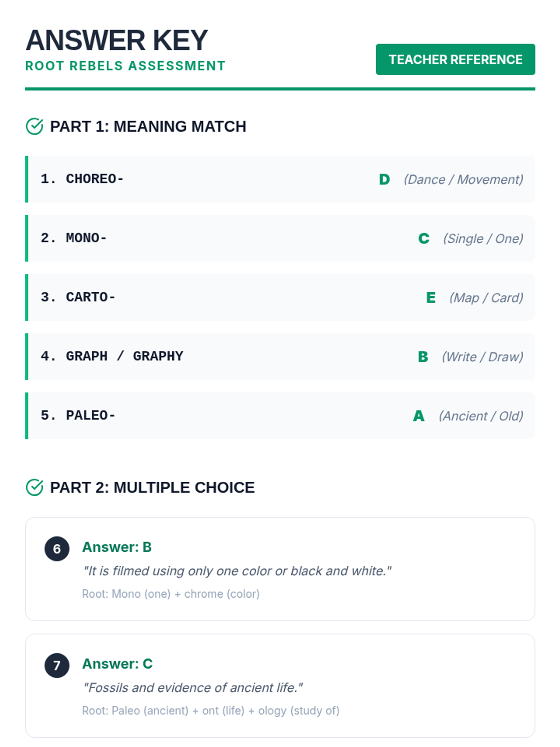
Task: Click the Part 1 check-circle icon
Action: [34, 127]
